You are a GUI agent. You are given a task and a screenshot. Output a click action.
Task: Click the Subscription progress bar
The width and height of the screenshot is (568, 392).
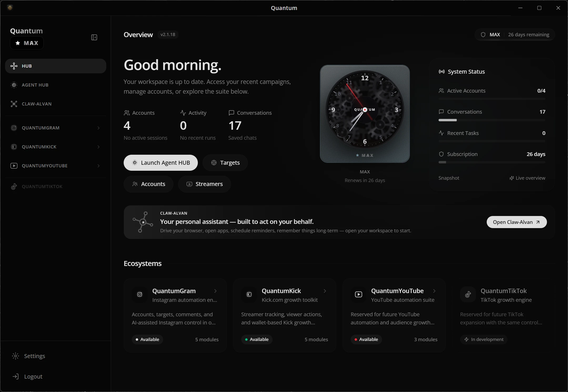click(x=492, y=162)
